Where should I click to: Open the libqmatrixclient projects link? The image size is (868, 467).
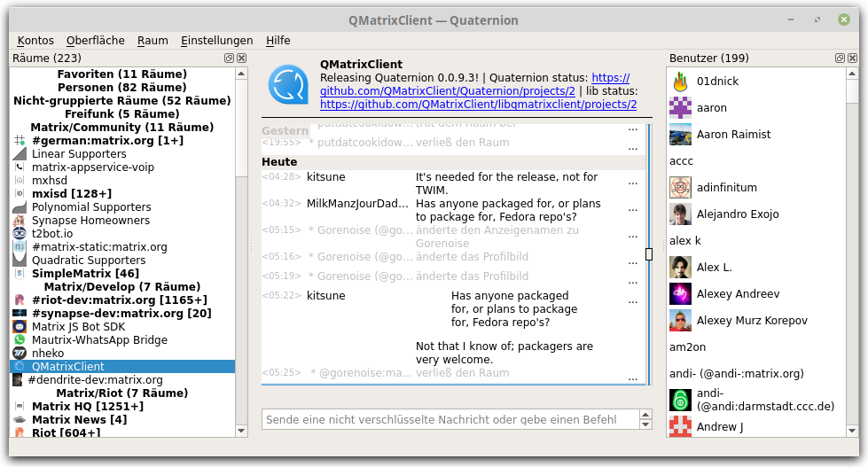click(478, 104)
